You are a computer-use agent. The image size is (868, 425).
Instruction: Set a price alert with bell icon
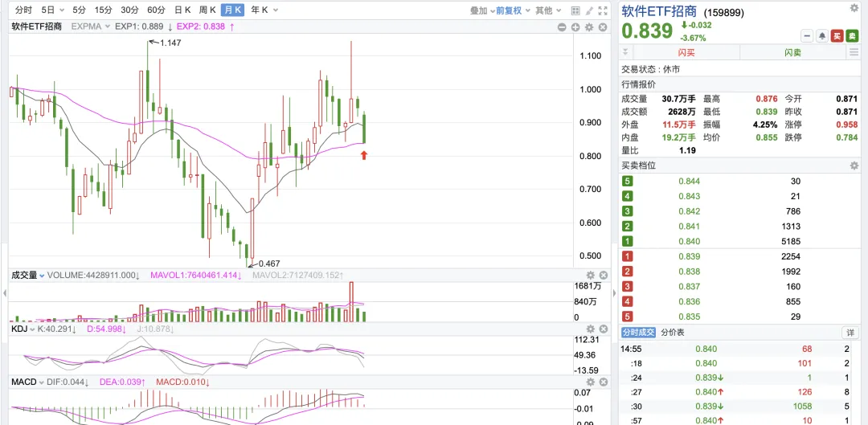823,36
